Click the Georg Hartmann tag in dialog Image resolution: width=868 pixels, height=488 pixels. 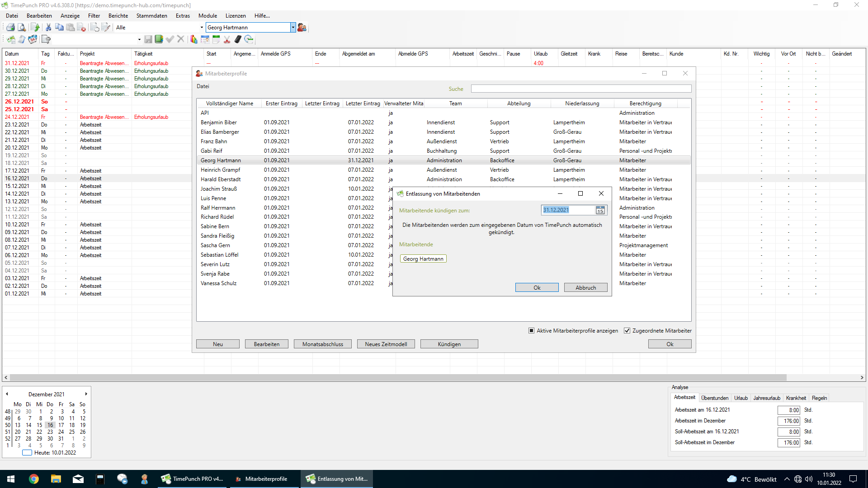pos(423,259)
